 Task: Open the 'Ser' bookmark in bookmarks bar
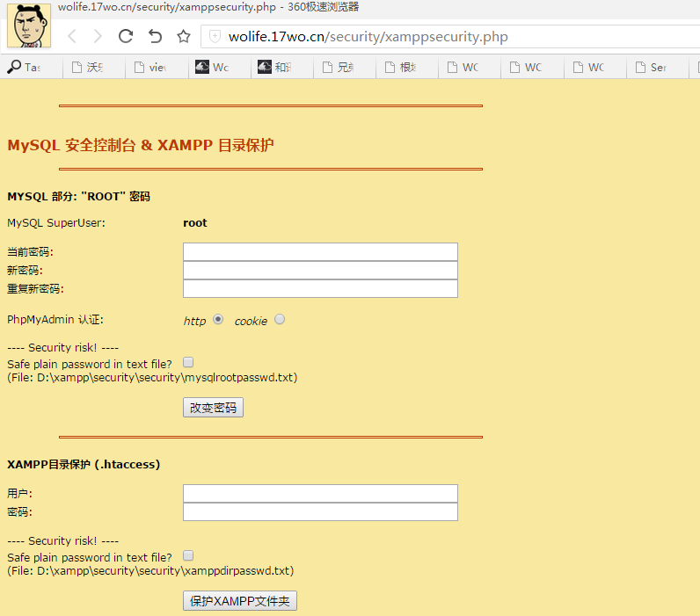pos(651,68)
